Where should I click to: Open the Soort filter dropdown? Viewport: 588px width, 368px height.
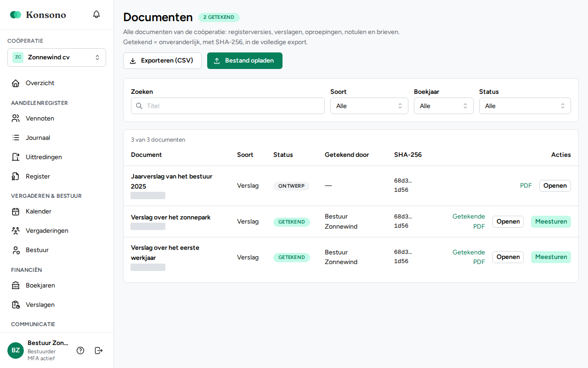(369, 106)
